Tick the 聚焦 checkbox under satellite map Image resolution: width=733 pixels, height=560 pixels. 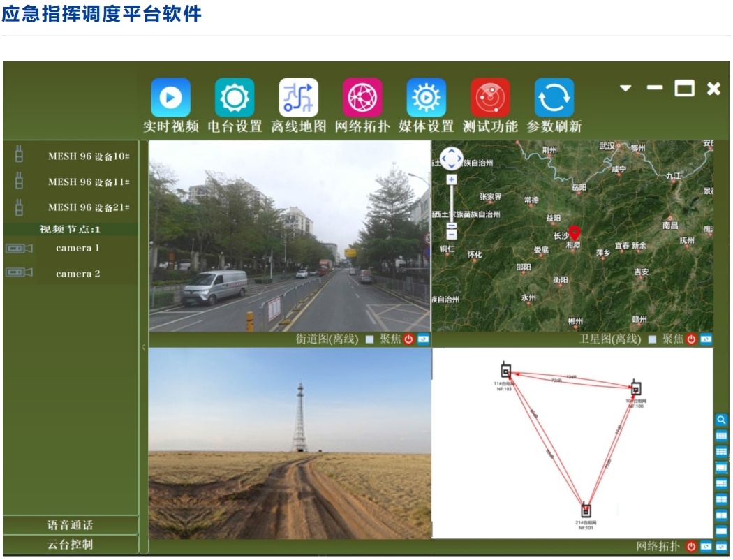652,339
